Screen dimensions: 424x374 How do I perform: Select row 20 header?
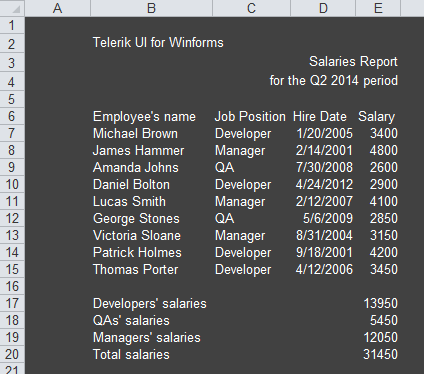point(12,354)
